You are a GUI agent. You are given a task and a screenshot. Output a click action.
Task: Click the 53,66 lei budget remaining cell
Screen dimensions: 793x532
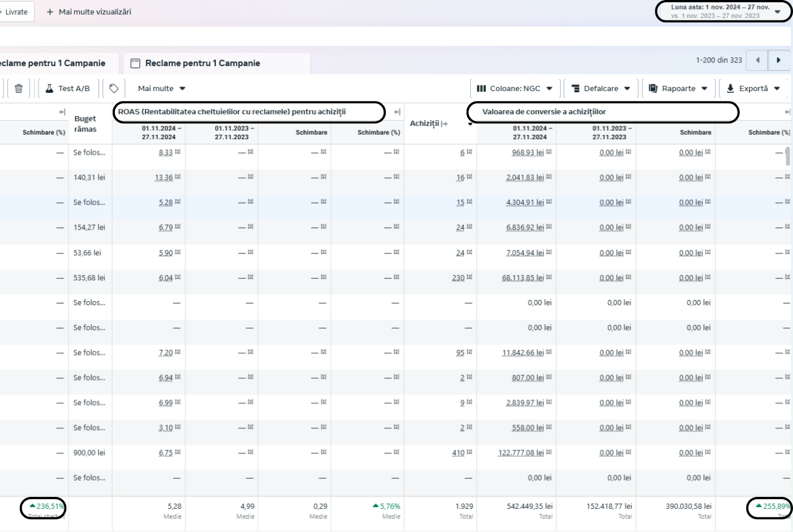click(87, 253)
